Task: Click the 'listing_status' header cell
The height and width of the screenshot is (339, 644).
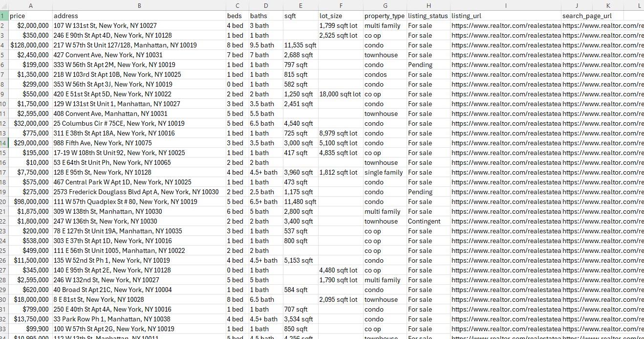Action: 429,16
